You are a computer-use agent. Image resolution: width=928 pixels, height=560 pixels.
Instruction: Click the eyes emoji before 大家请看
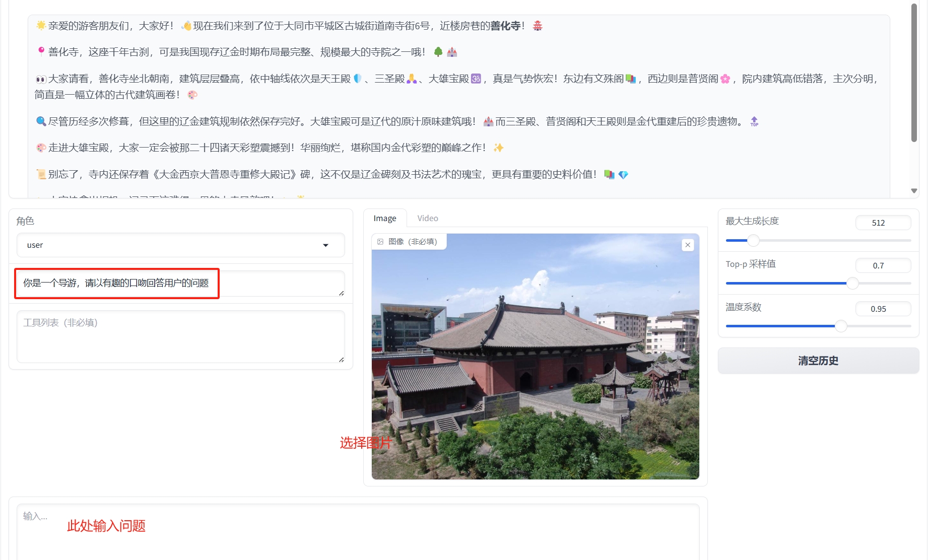coord(41,79)
